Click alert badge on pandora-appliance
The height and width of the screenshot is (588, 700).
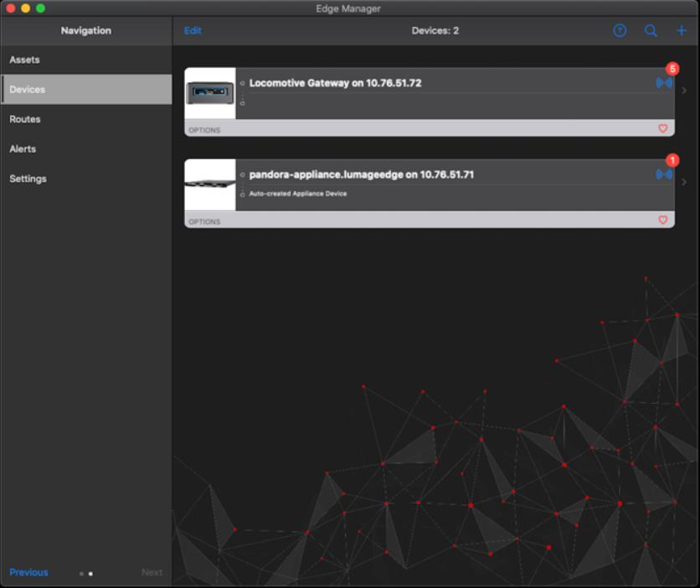coord(672,160)
